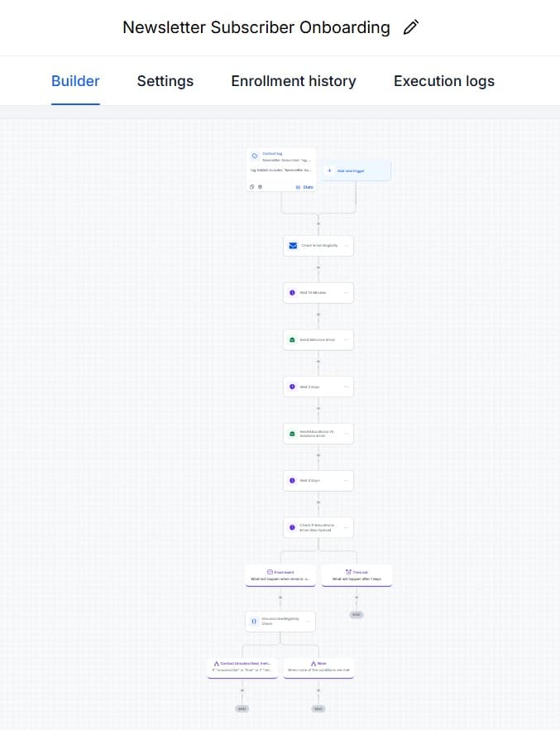The image size is (560, 730).
Task: Open options menu on Send Welcome Email step
Action: (346, 340)
